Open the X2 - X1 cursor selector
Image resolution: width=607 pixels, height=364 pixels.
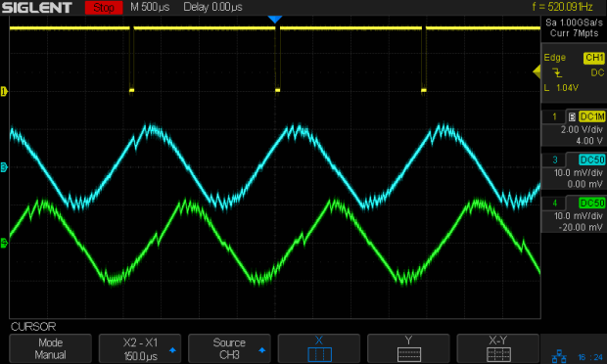pos(140,348)
